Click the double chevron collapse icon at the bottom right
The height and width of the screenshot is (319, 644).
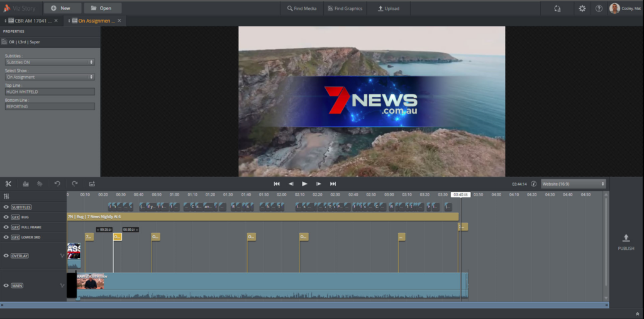[637, 314]
